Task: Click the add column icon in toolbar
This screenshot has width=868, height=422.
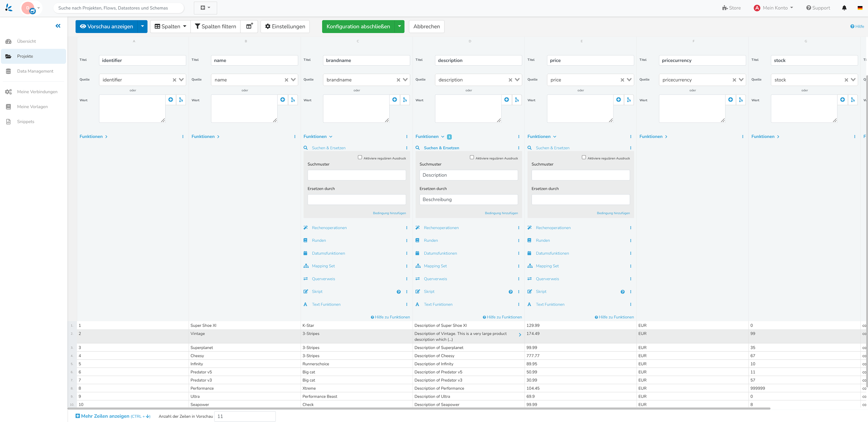Action: (249, 26)
